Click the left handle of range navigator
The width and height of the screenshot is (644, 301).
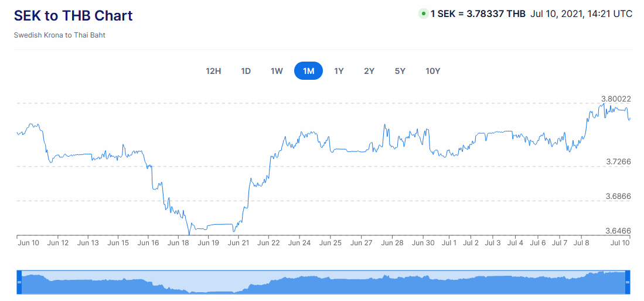tap(19, 282)
